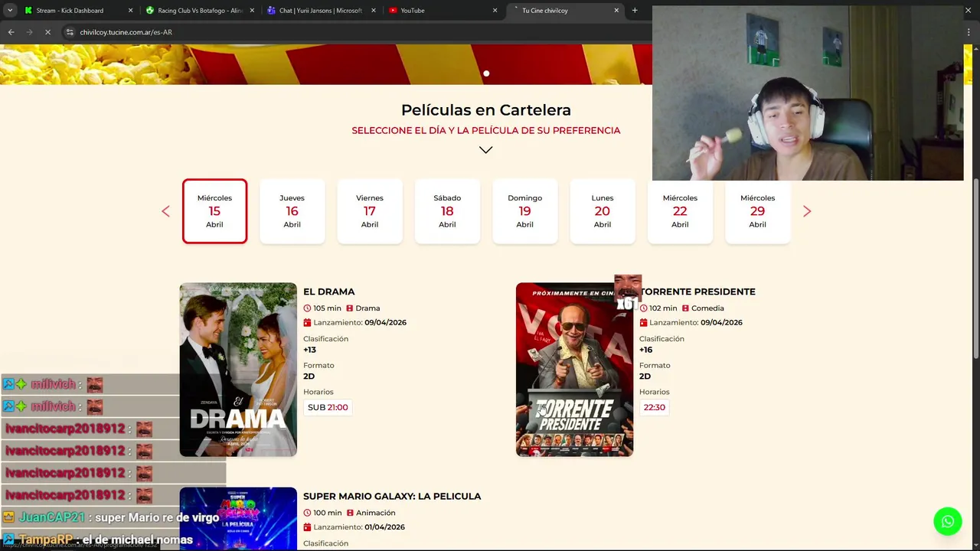Screen dimensions: 980x551
Task: Open the YouTube browser tab
Action: tap(442, 11)
